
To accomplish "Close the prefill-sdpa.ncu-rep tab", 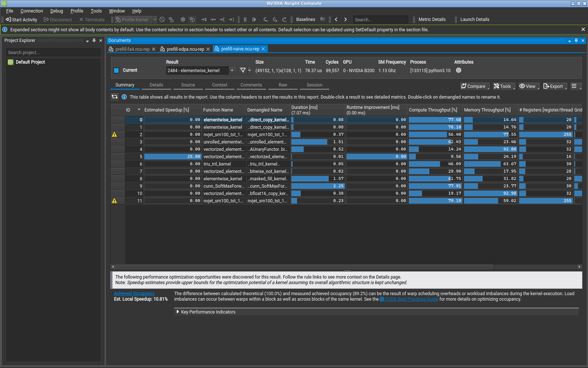I will pos(208,49).
